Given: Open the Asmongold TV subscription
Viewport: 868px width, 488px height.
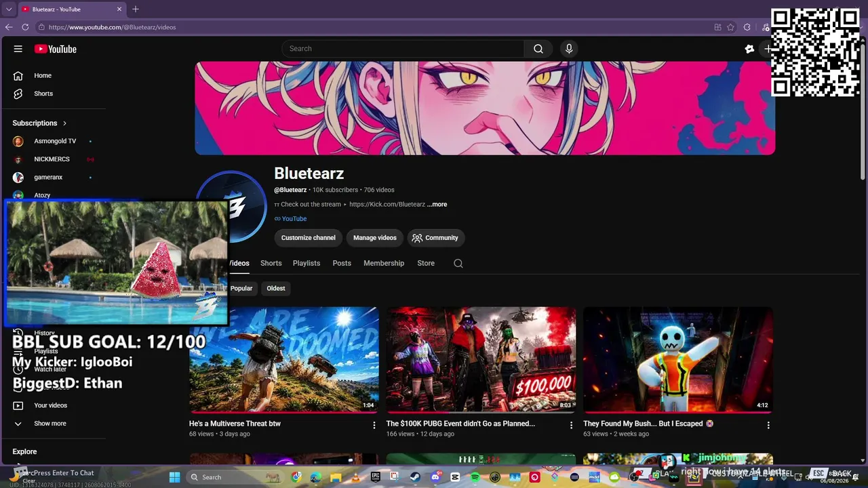Looking at the screenshot, I should click(x=54, y=141).
